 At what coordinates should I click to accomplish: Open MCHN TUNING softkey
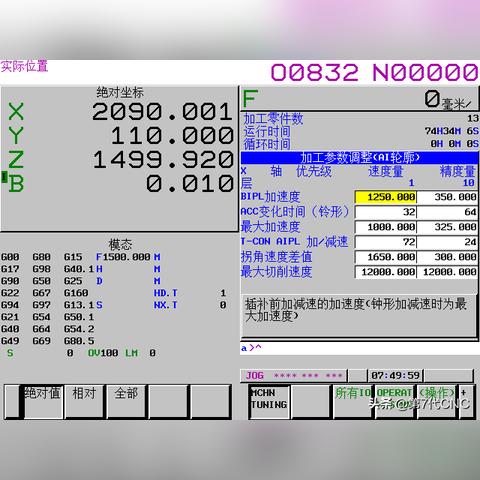pos(269,402)
